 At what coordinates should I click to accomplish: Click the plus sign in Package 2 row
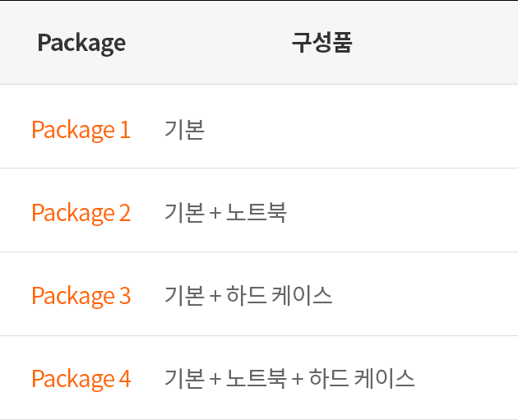(x=215, y=213)
